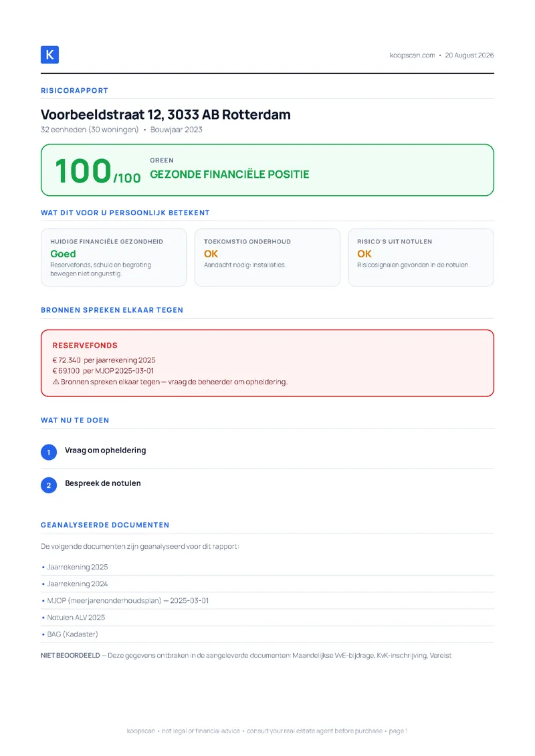The width and height of the screenshot is (535, 756).
Task: Select the GEANALYSEERDE DOCUMENTEN heading
Action: pos(105,525)
